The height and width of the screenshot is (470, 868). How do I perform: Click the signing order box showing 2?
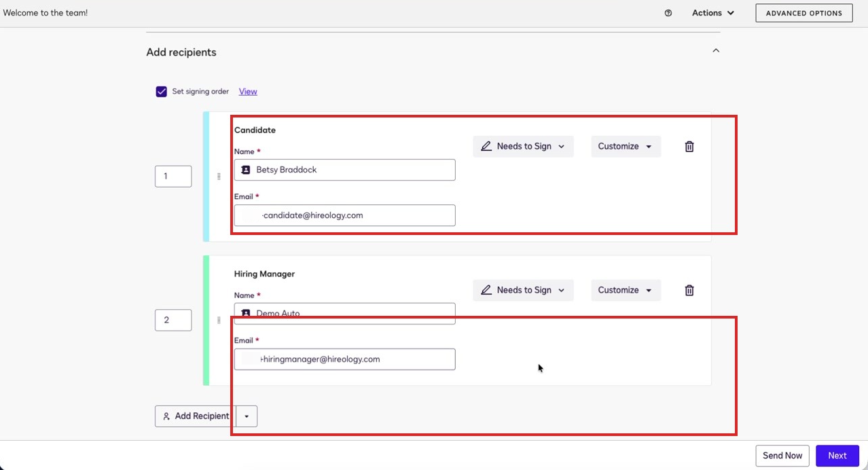pos(173,320)
